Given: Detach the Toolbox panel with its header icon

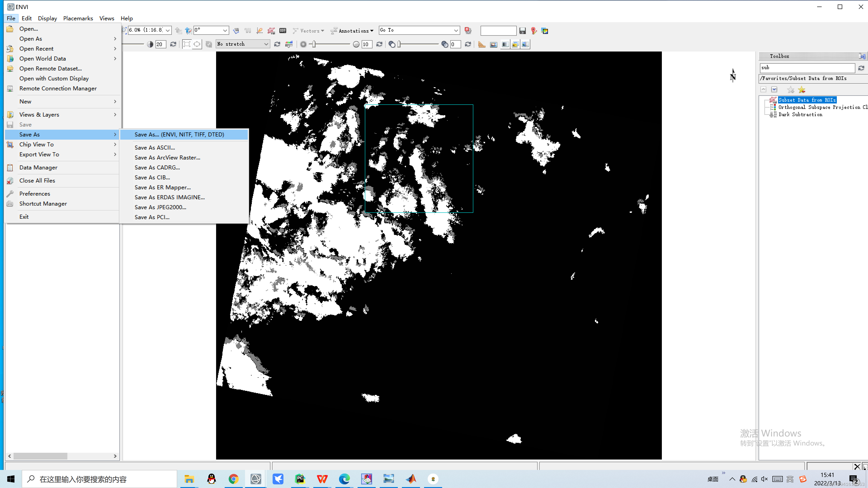Looking at the screenshot, I should [x=862, y=56].
